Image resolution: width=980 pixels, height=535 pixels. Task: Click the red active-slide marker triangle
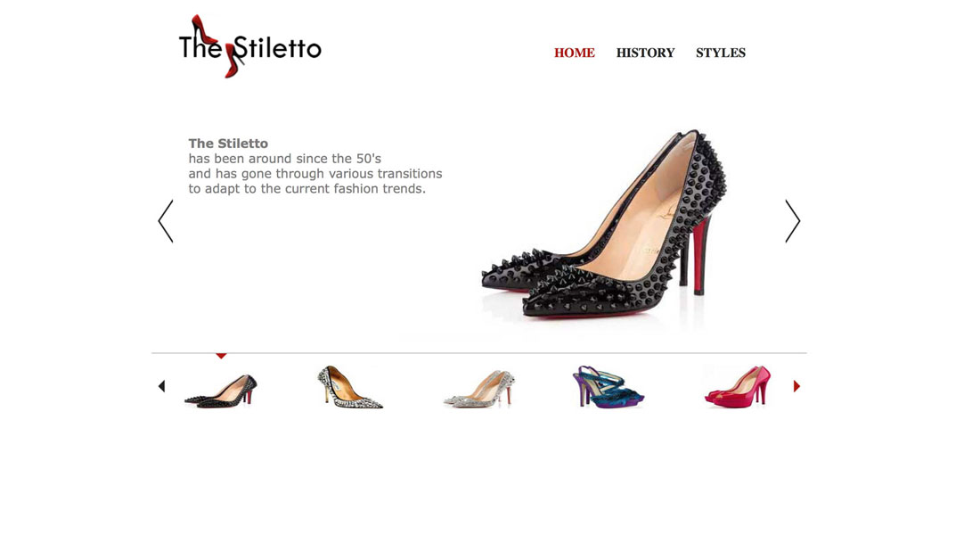click(221, 356)
